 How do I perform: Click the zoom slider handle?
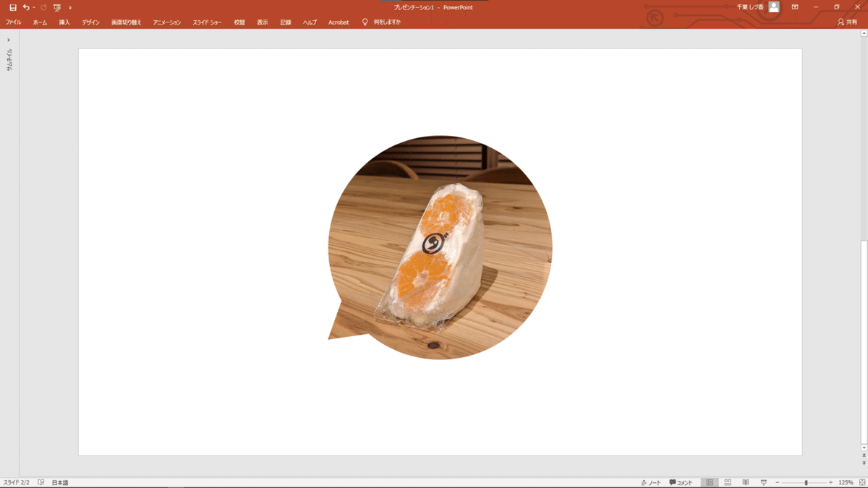coord(806,482)
